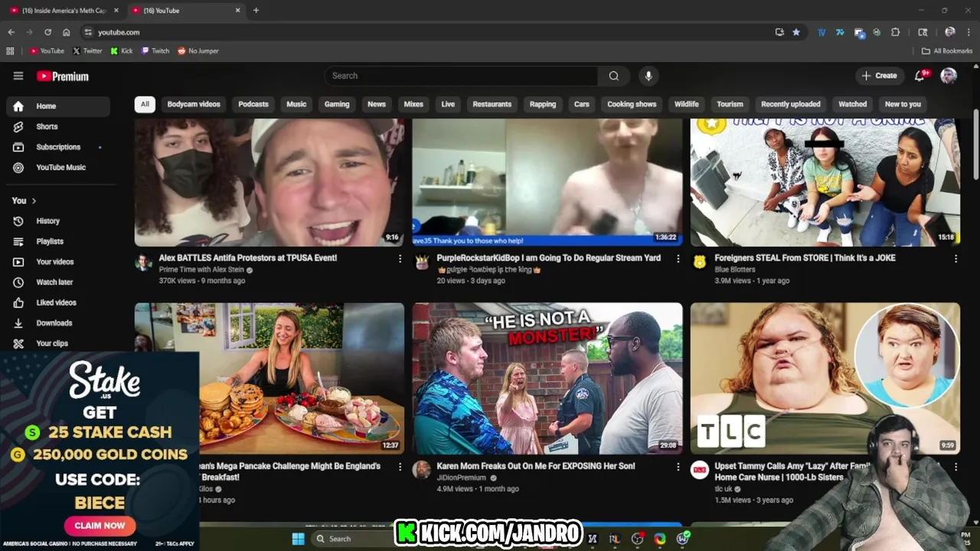Open Liked videos in the sidebar
Image resolution: width=980 pixels, height=551 pixels.
[58, 302]
